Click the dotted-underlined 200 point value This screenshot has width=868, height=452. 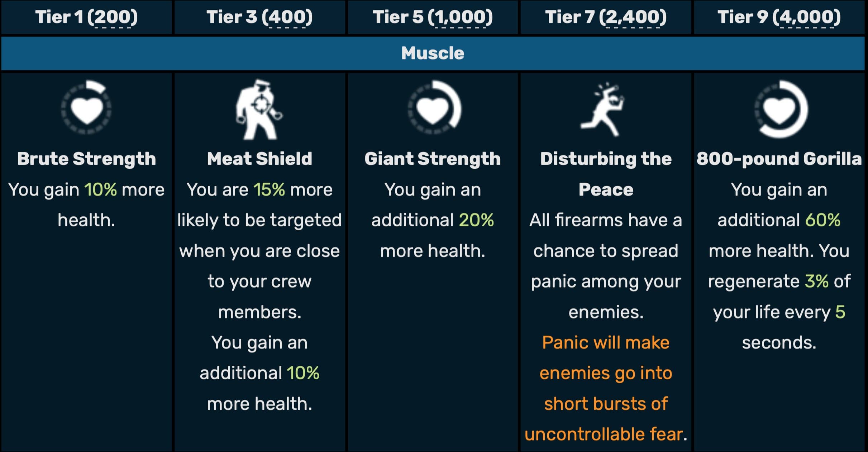[113, 17]
